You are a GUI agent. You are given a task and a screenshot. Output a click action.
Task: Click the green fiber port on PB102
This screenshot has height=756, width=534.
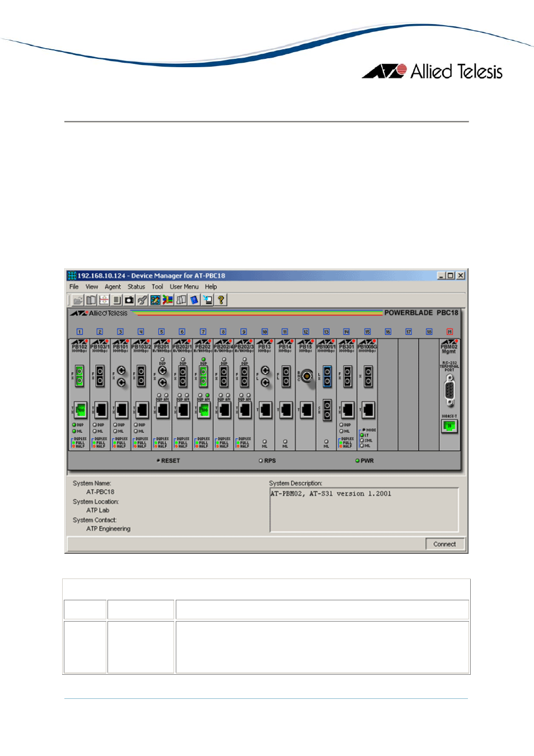(x=79, y=376)
